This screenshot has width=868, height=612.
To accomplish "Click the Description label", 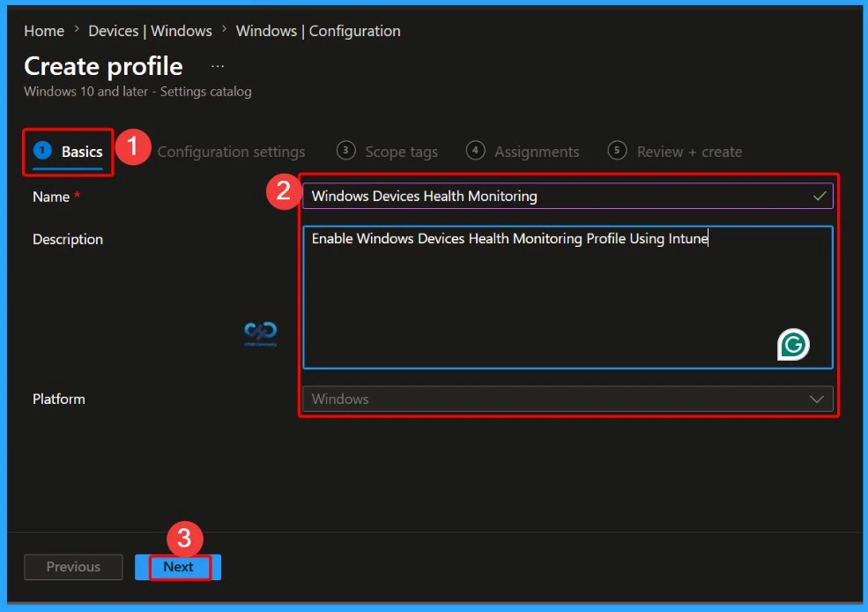I will pyautogui.click(x=68, y=239).
